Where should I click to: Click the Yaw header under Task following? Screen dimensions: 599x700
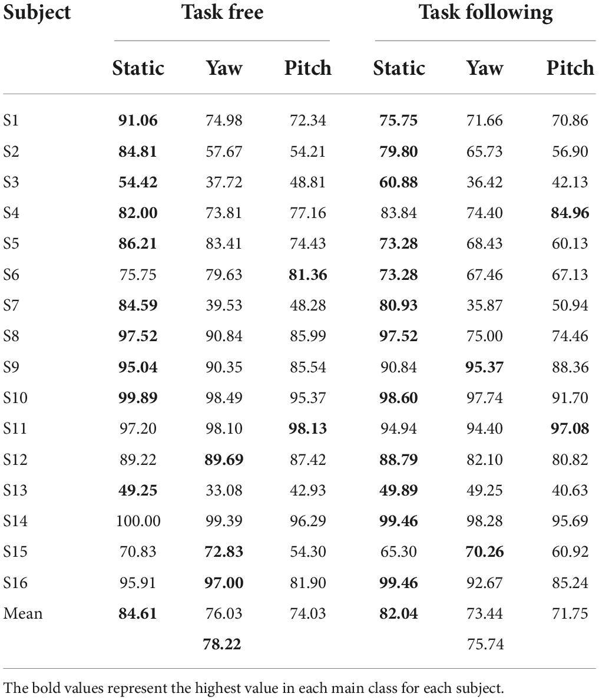click(x=485, y=68)
